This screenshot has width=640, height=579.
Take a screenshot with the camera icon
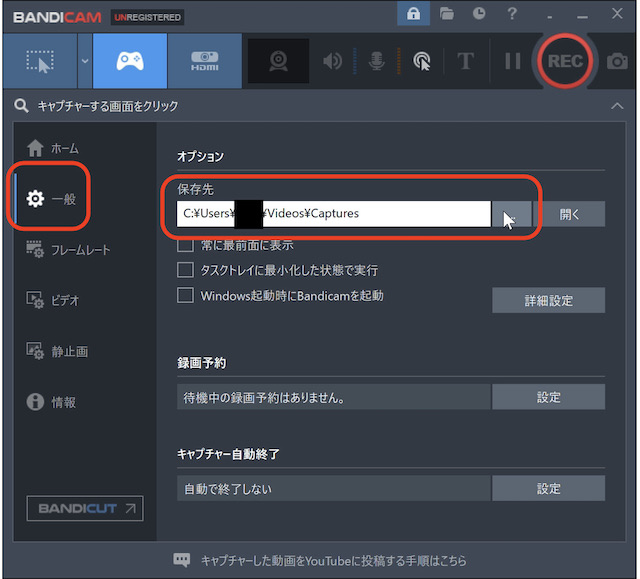(617, 61)
